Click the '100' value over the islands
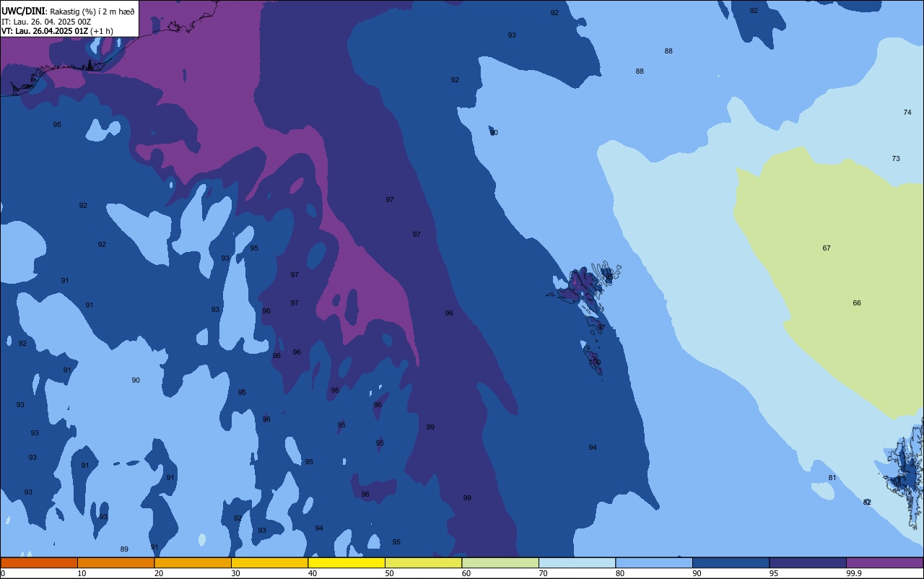Screen dimensions: 924x579 pyautogui.click(x=595, y=362)
